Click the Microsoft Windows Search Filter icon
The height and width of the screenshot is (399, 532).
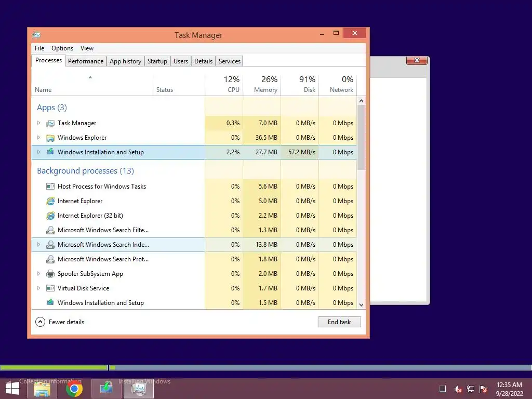[x=50, y=230]
